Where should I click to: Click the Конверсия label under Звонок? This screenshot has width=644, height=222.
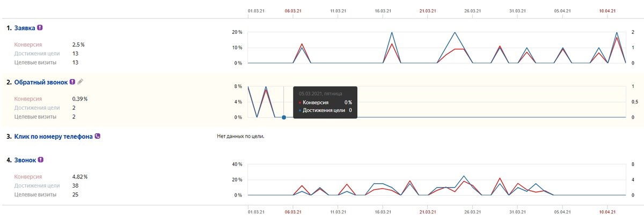tap(28, 177)
